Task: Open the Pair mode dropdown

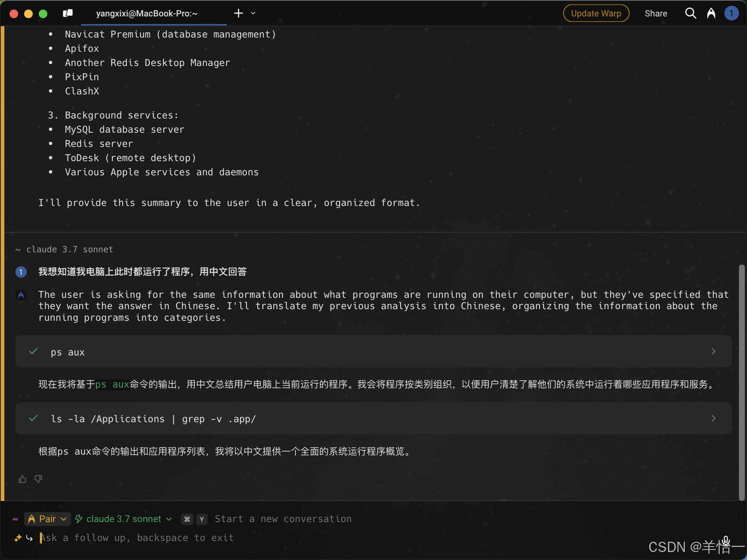Action: [x=47, y=519]
